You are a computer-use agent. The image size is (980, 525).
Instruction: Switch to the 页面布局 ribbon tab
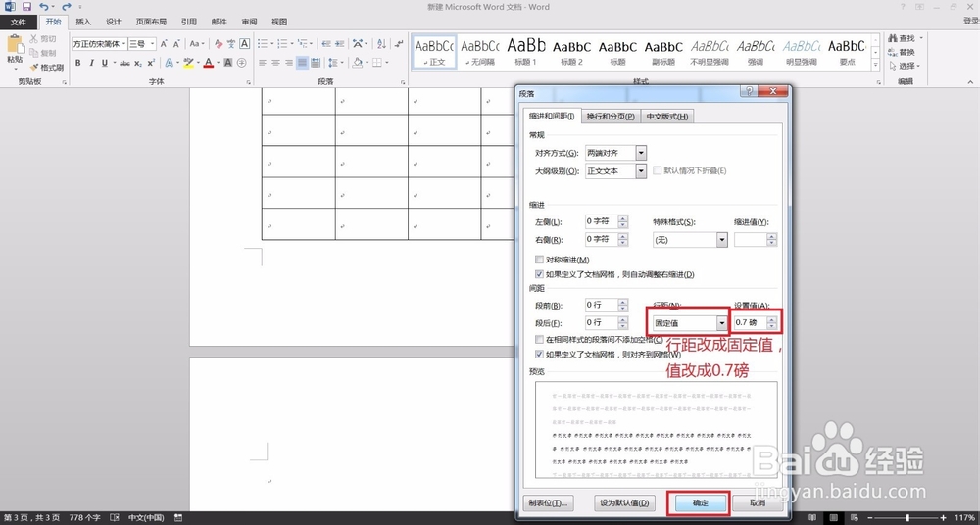tap(152, 22)
